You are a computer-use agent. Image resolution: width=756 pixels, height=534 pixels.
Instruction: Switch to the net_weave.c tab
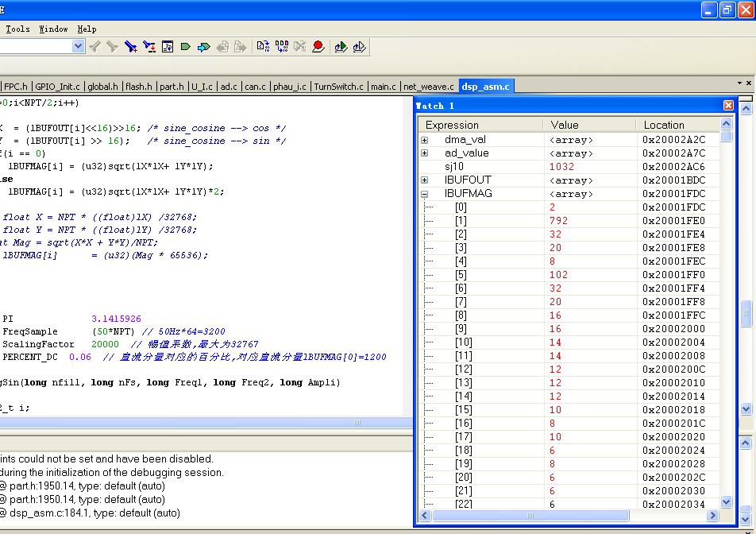click(429, 87)
